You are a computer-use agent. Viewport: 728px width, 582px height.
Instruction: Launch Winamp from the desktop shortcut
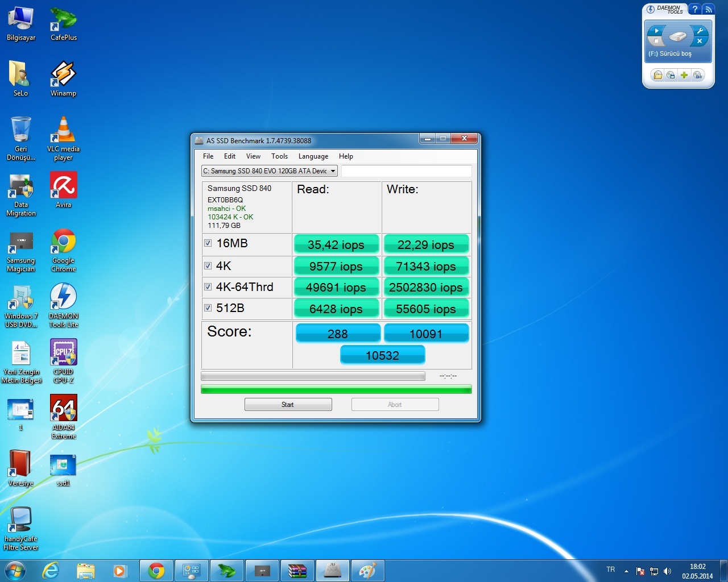63,79
